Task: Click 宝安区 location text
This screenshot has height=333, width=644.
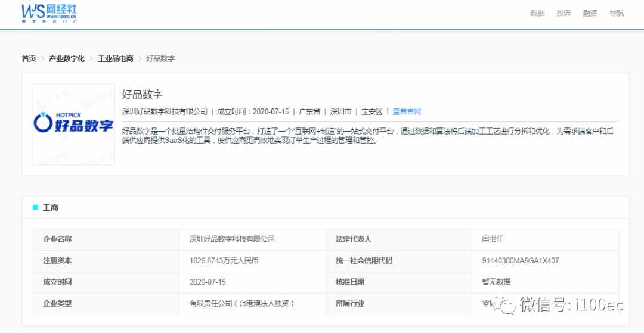Action: pos(372,111)
